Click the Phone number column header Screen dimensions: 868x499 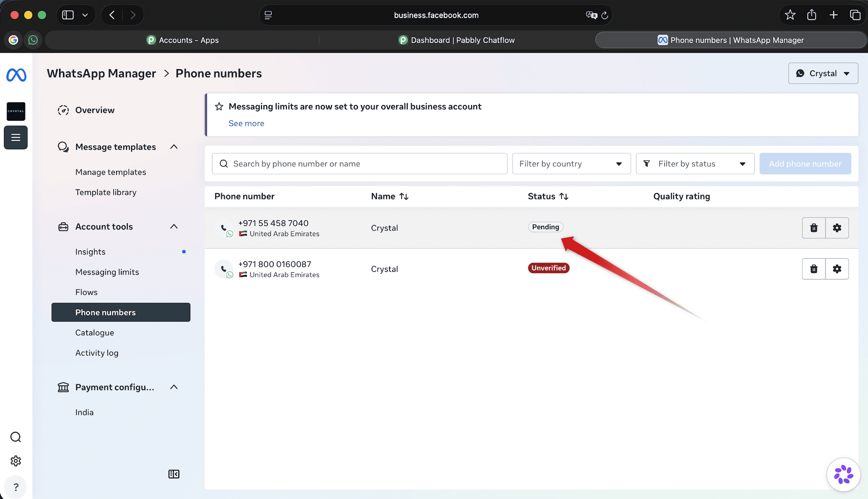point(244,196)
